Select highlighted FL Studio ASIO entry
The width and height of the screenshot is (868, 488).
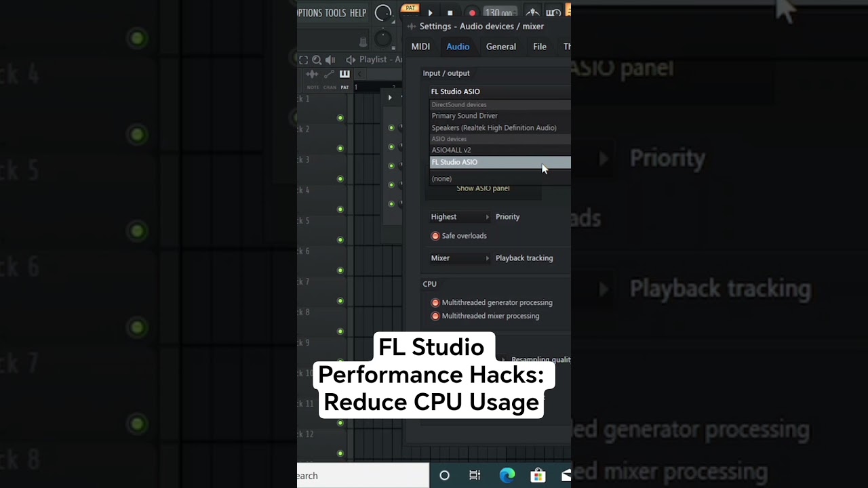click(500, 162)
